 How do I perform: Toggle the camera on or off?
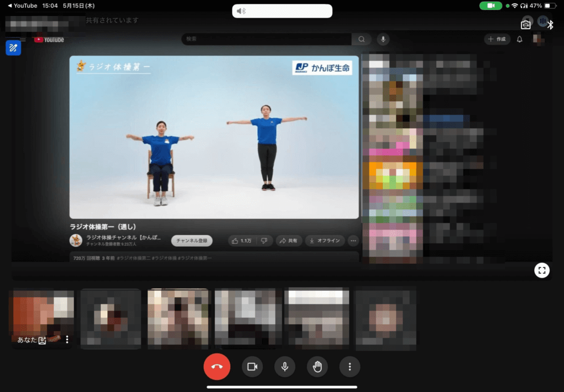pos(252,367)
